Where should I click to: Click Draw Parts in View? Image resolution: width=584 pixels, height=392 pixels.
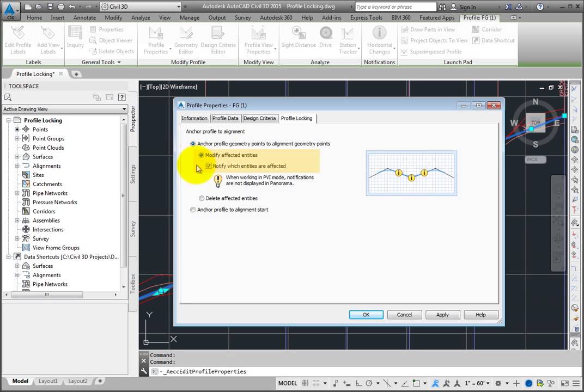coord(428,29)
